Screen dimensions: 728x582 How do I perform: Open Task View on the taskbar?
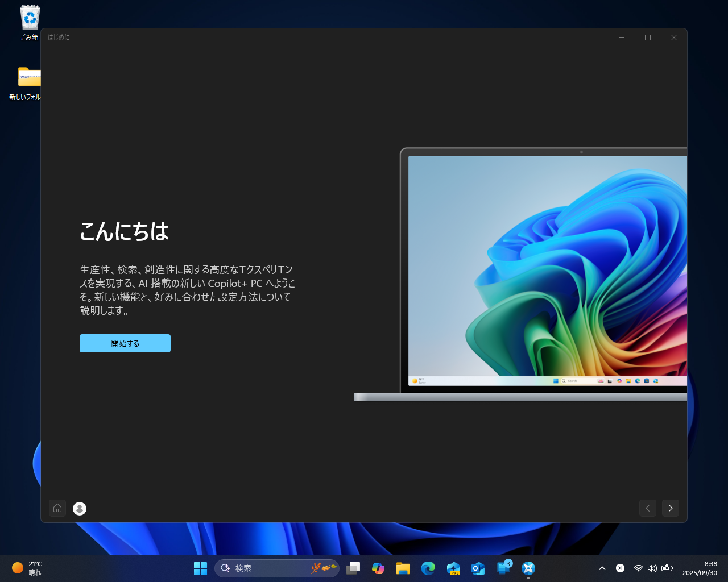coord(353,568)
